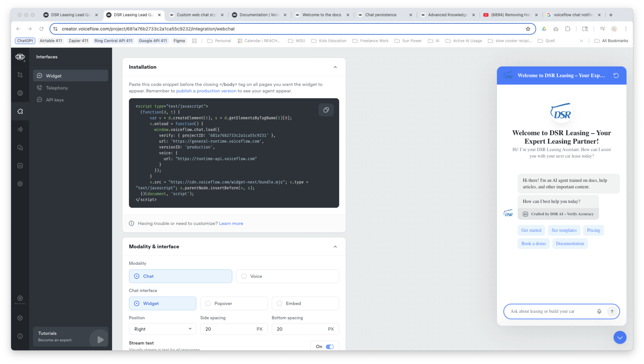Image resolution: width=644 pixels, height=364 pixels.
Task: Open All Bookmarks folder
Action: (611, 41)
